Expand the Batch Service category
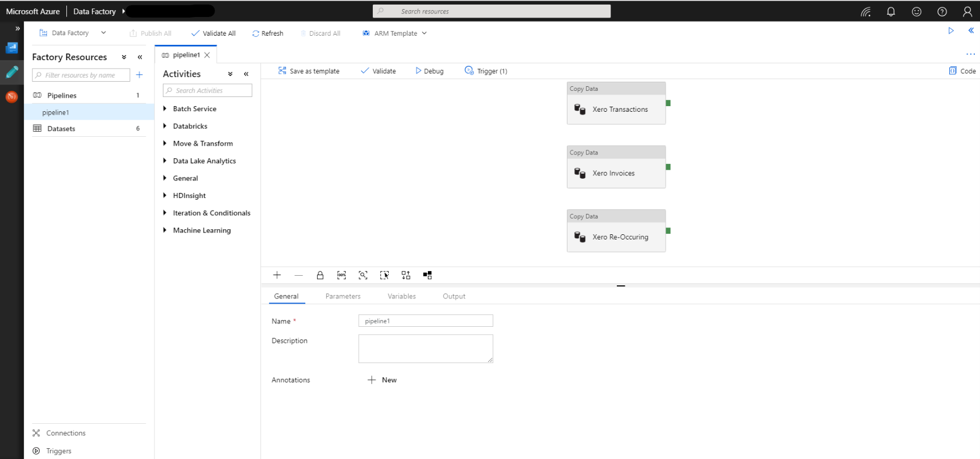Image resolution: width=980 pixels, height=459 pixels. (165, 108)
